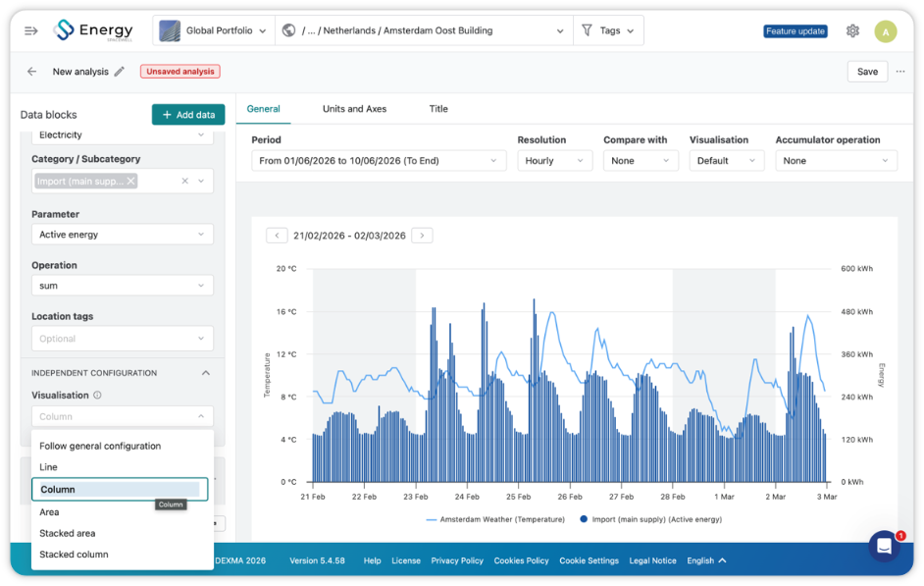The height and width of the screenshot is (586, 924).
Task: Open the user avatar A menu
Action: point(885,31)
